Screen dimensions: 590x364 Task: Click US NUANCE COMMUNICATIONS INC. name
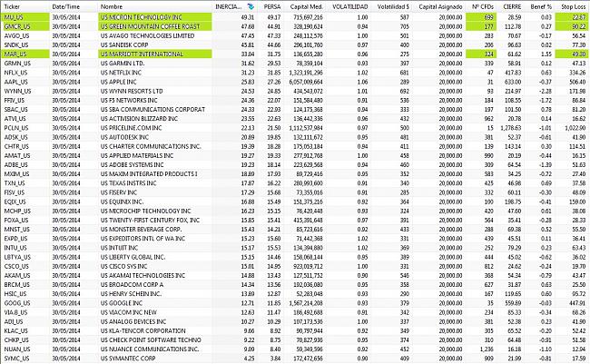[x=150, y=349]
